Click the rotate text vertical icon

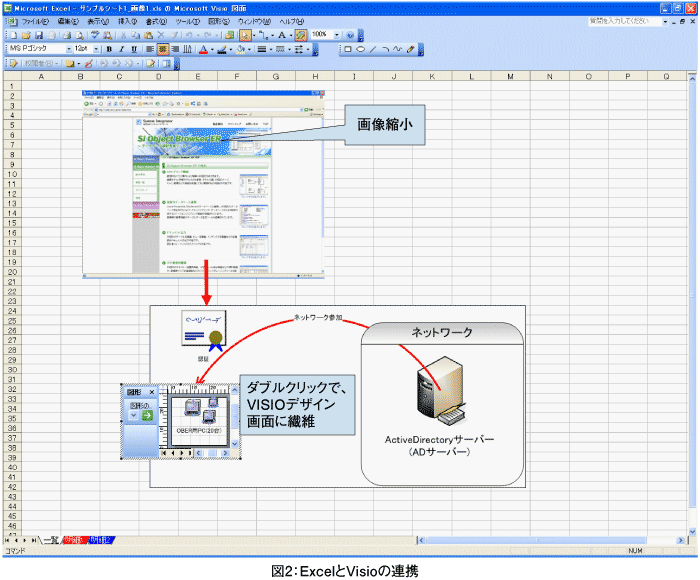pyautogui.click(x=188, y=50)
